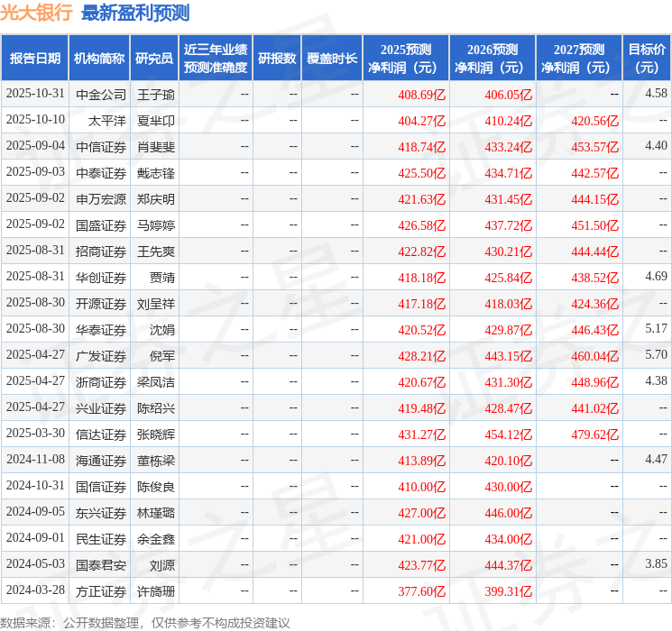Sort by 报告日期 column header
This screenshot has height=631, width=672.
[35, 58]
